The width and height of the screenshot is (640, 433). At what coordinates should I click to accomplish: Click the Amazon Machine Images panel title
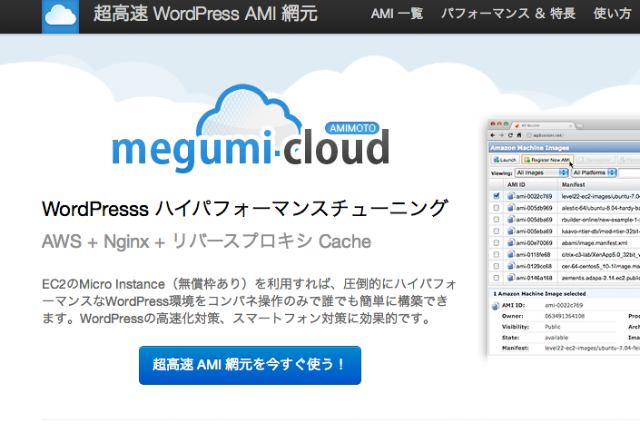[x=529, y=148]
